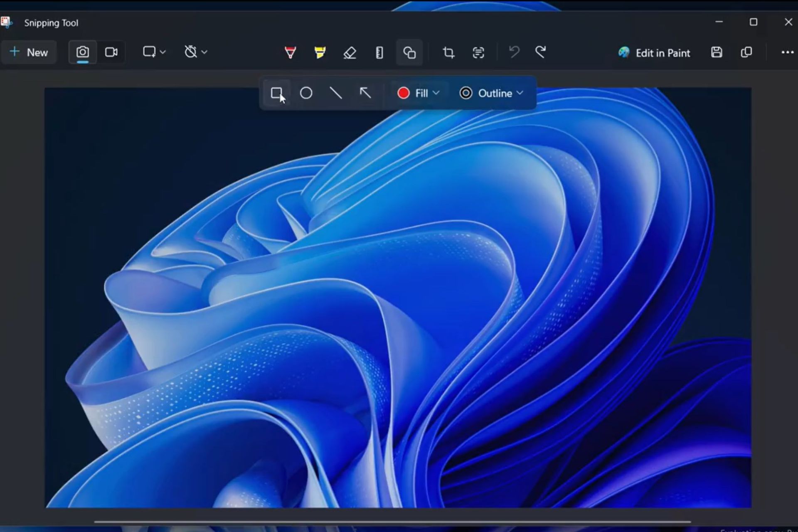Select the Image crop tool

tap(448, 52)
